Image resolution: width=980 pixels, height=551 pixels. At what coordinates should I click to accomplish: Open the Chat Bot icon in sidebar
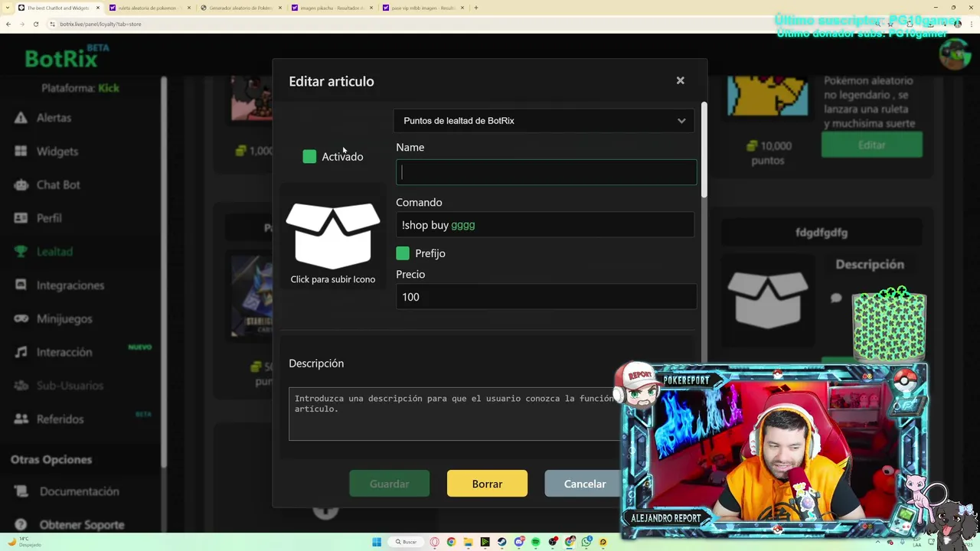21,184
